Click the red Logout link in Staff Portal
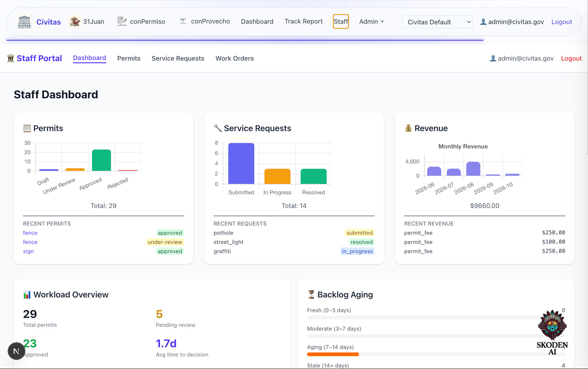This screenshot has width=588, height=369. [x=571, y=58]
